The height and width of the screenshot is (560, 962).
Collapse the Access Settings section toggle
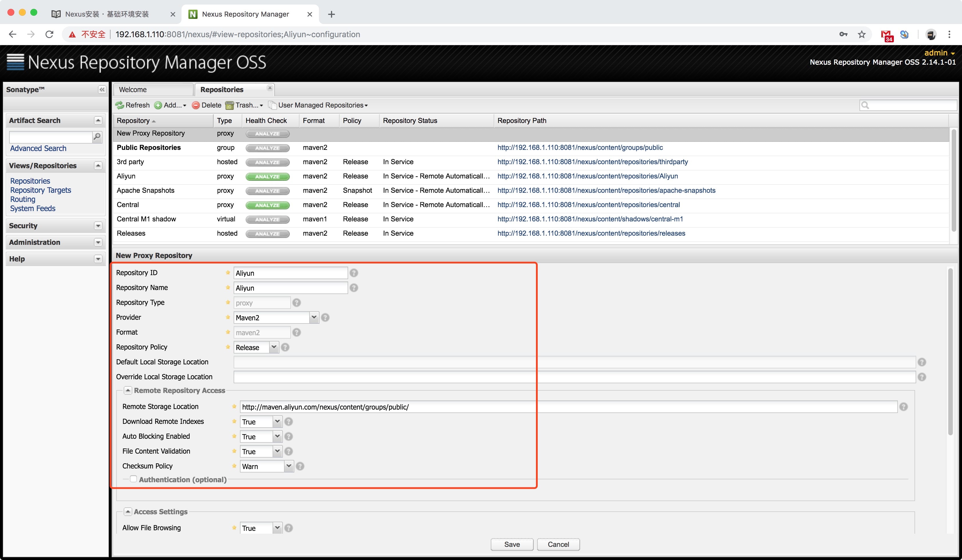pos(128,512)
